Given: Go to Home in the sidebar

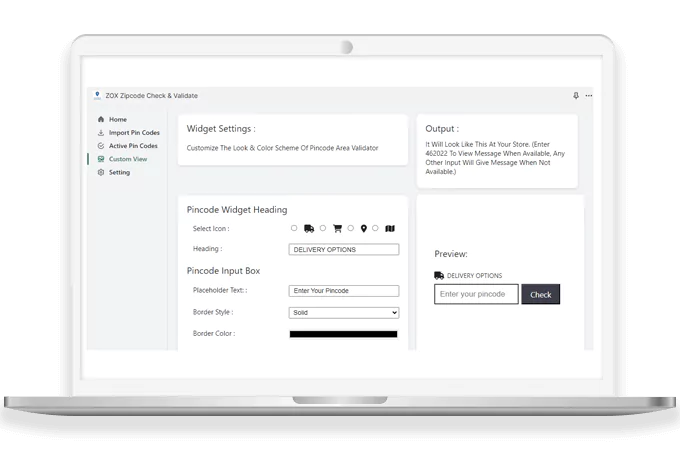Looking at the screenshot, I should tap(117, 120).
